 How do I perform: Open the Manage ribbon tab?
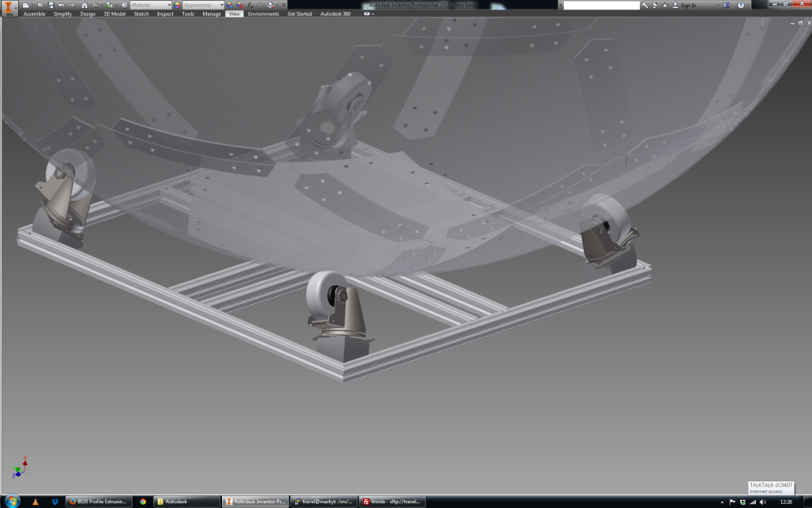coord(211,14)
